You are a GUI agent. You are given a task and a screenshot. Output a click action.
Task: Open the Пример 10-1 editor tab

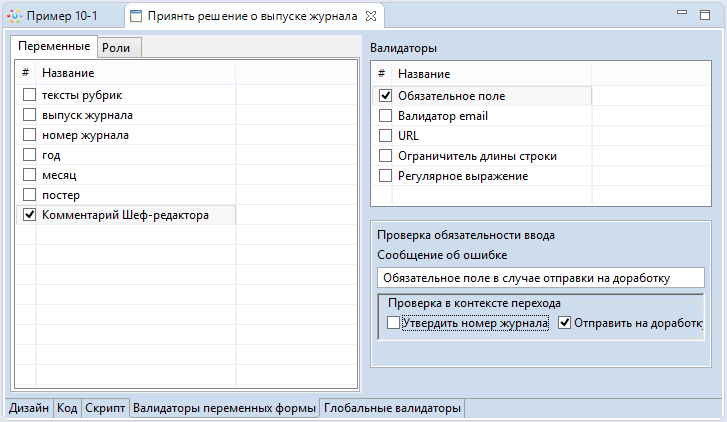point(60,17)
